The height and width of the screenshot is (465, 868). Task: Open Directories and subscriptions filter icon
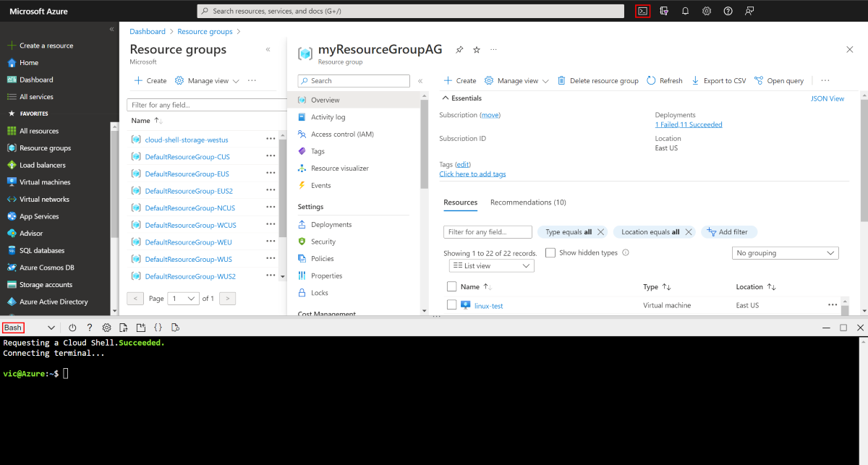(x=664, y=11)
